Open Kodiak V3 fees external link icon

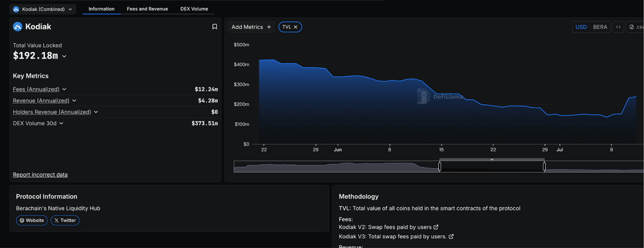coord(451,237)
